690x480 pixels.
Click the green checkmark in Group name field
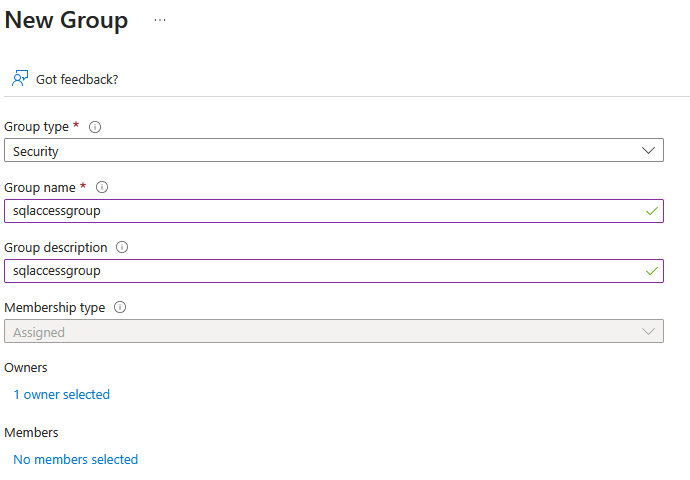point(651,211)
